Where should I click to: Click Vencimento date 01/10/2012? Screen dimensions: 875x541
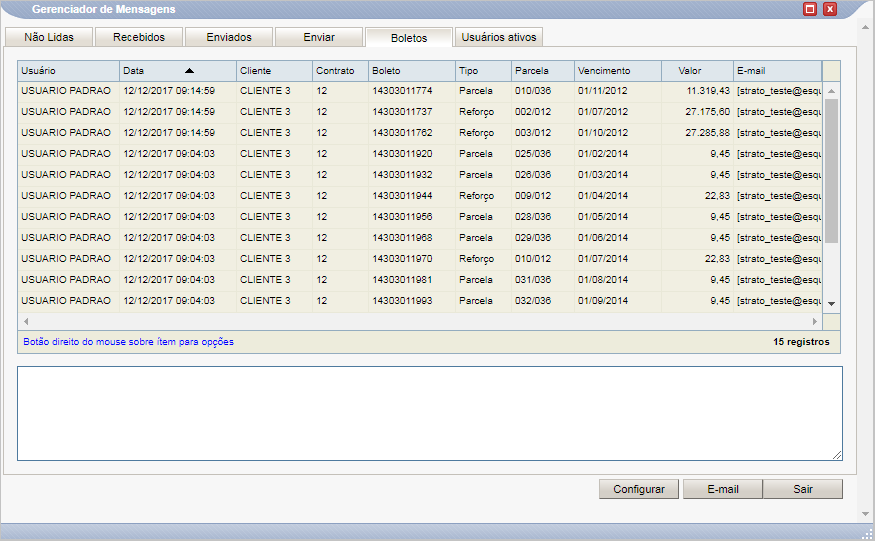tap(603, 133)
